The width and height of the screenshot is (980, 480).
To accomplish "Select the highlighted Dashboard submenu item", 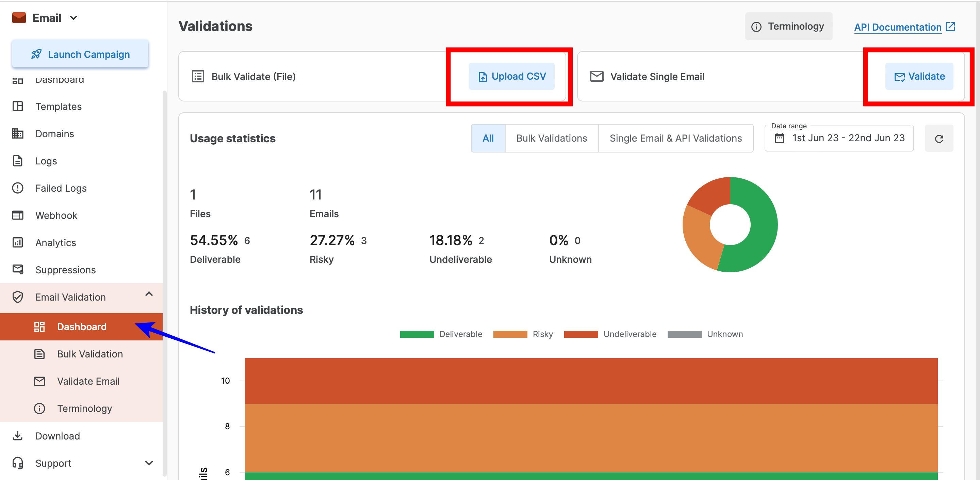I will pos(81,326).
